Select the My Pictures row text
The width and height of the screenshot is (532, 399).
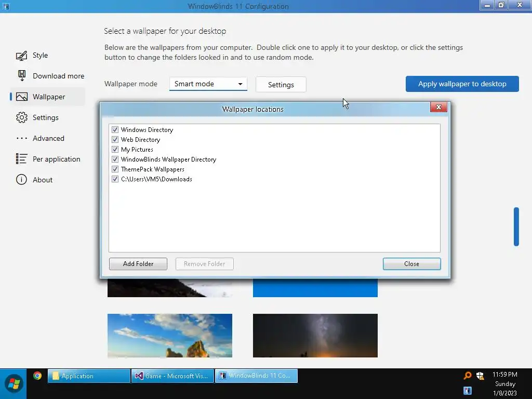pos(137,149)
